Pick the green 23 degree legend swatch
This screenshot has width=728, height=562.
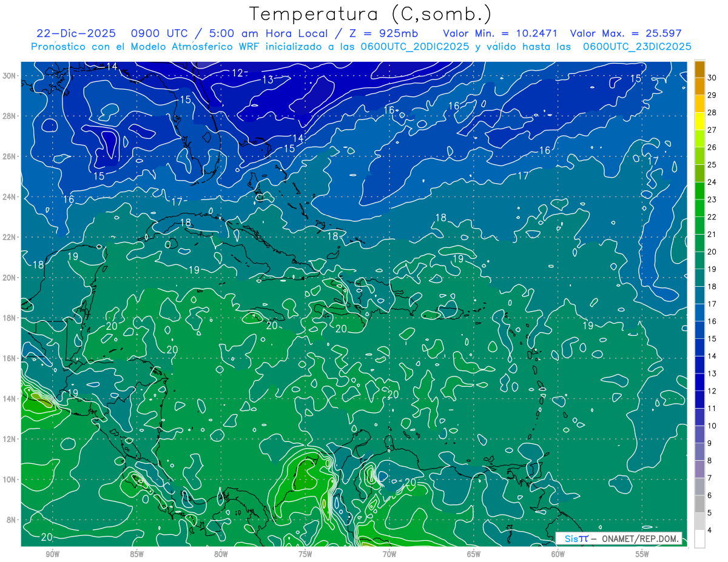(699, 191)
